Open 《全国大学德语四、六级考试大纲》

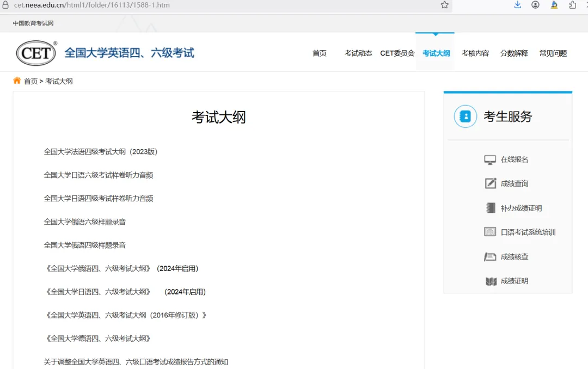(98, 339)
